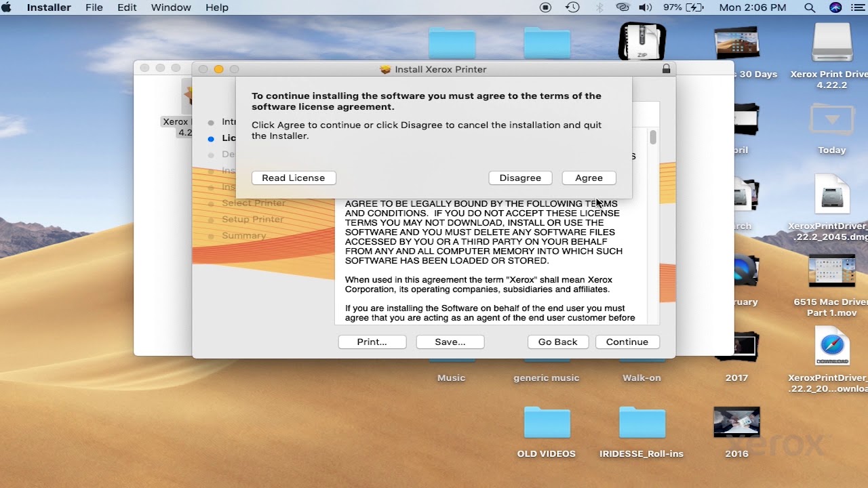Open the Edit menu

tap(127, 7)
